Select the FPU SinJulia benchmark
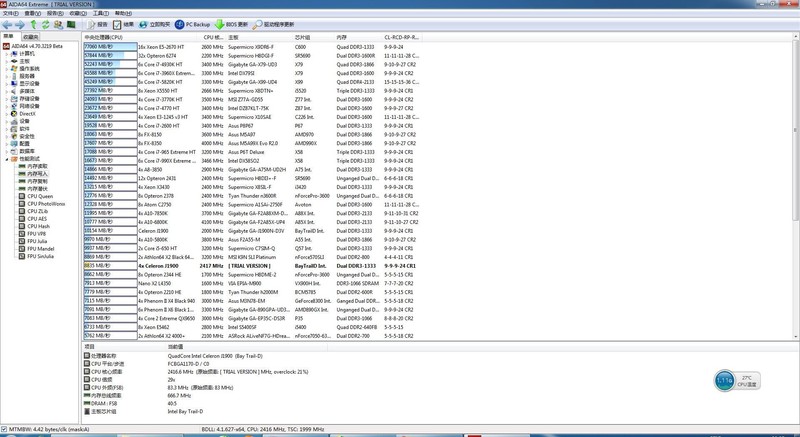 pyautogui.click(x=36, y=256)
